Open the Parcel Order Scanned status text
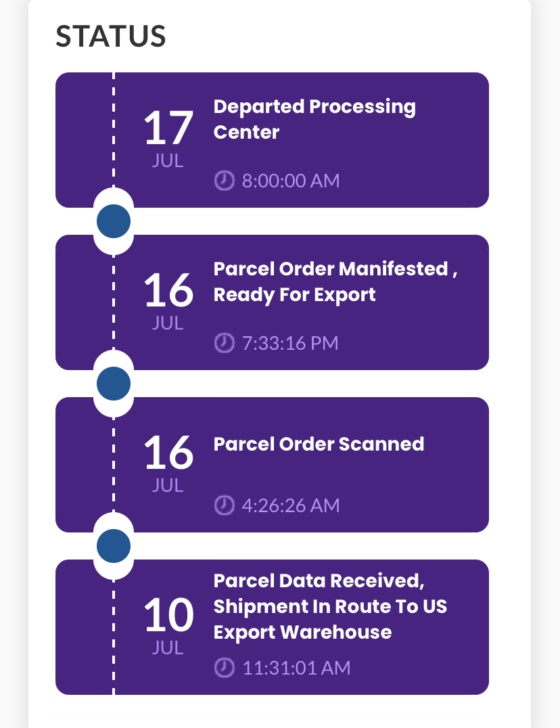The height and width of the screenshot is (728, 560). (x=319, y=444)
